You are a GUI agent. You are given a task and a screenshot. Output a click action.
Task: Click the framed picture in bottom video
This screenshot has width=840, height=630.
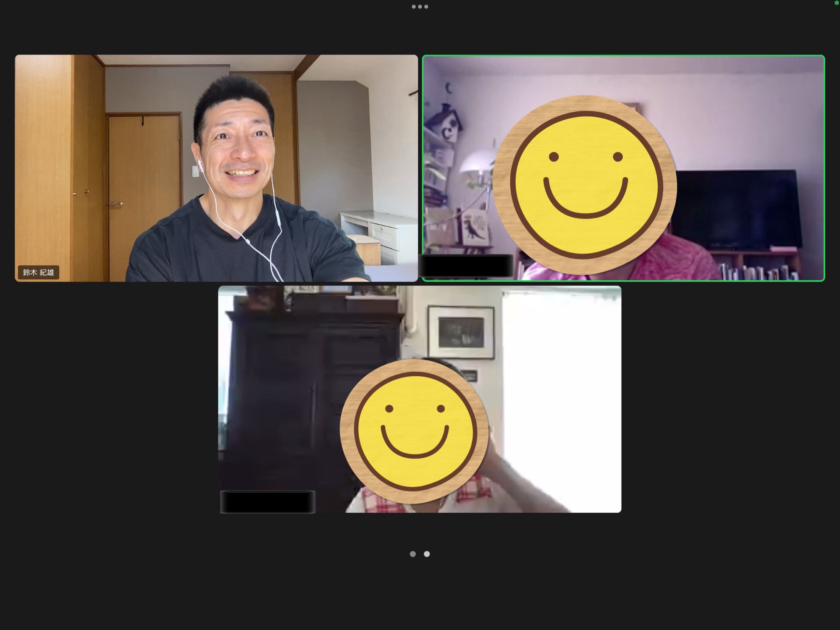click(x=461, y=332)
